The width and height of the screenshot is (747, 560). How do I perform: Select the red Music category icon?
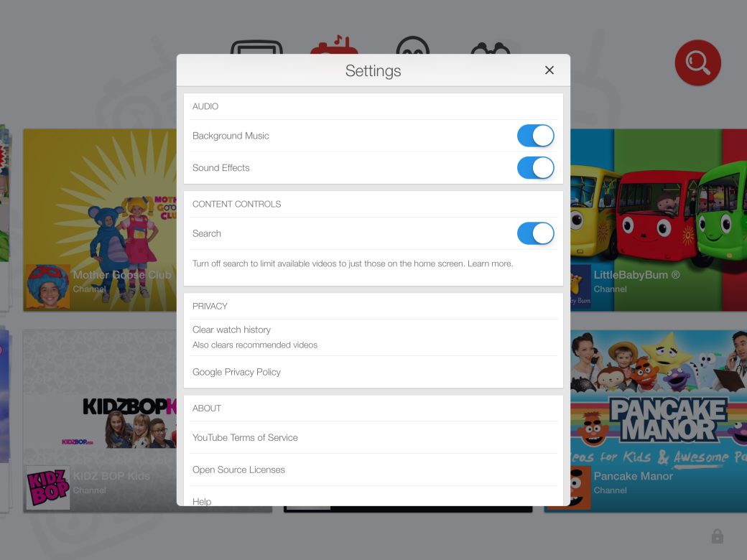[x=334, y=47]
